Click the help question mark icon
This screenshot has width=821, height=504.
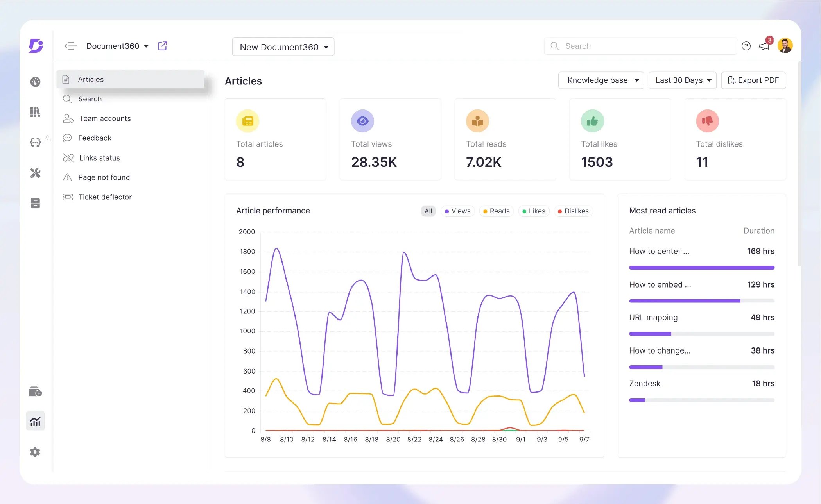[746, 46]
